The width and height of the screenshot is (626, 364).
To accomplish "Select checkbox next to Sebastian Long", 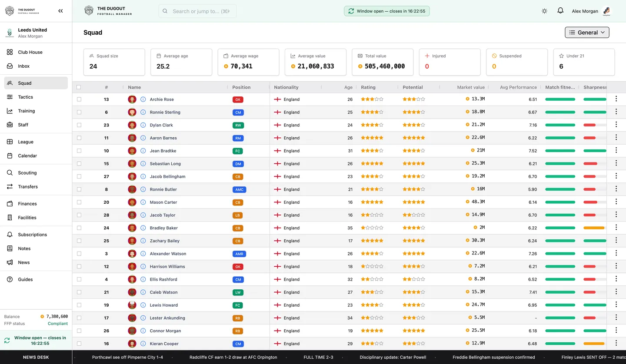I will click(79, 164).
